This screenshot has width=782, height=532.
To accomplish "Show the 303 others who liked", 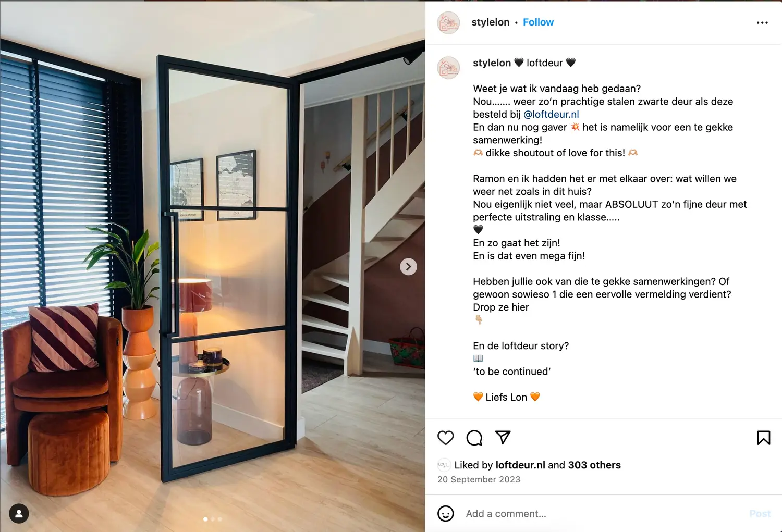I will click(594, 465).
